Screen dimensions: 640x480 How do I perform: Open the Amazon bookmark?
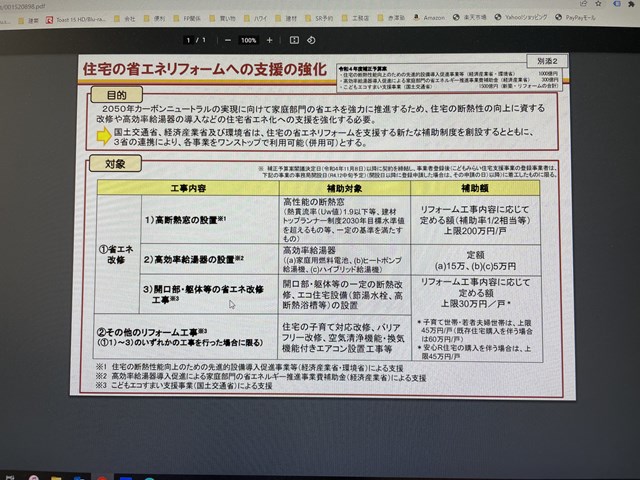[x=431, y=18]
